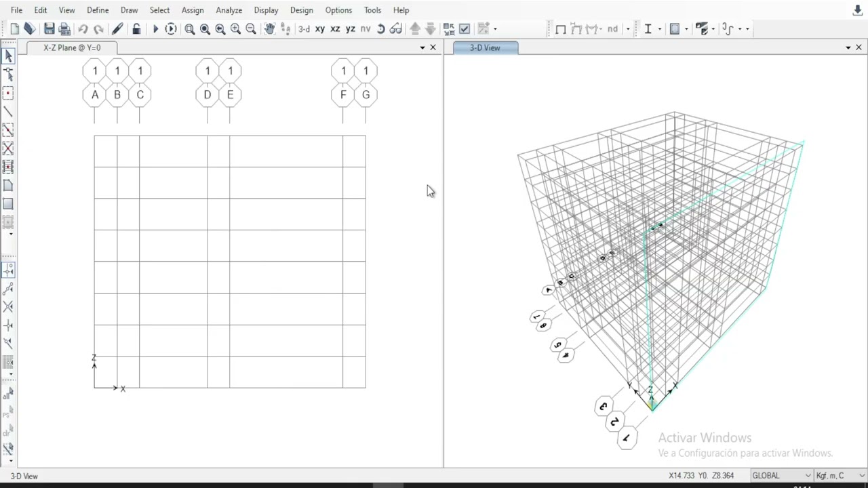Open the File menu
The image size is (868, 488).
(x=16, y=10)
